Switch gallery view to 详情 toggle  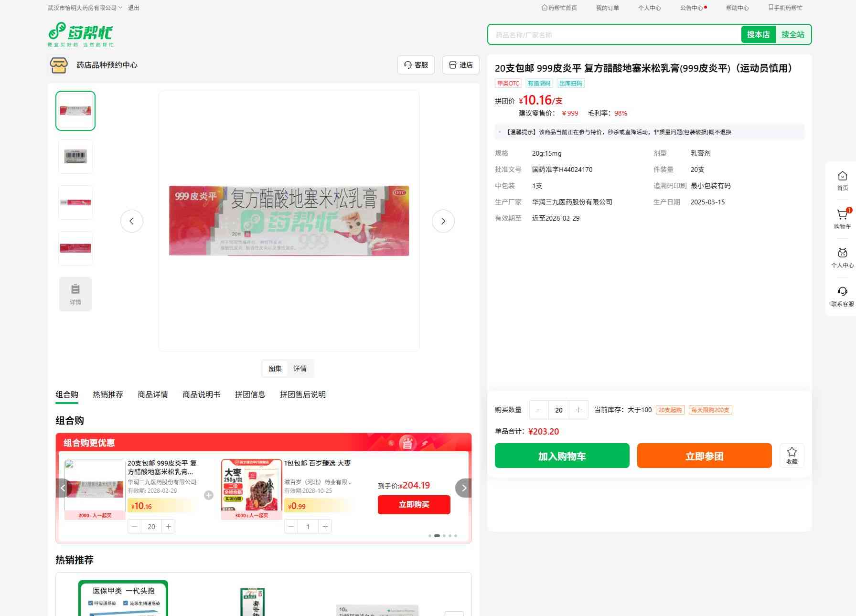(x=300, y=369)
